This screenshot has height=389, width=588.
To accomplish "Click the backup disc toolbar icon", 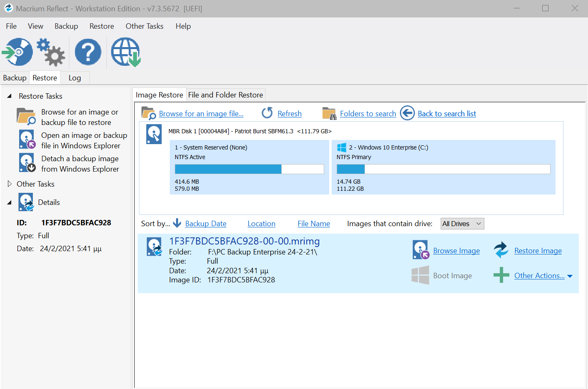I will pyautogui.click(x=17, y=52).
